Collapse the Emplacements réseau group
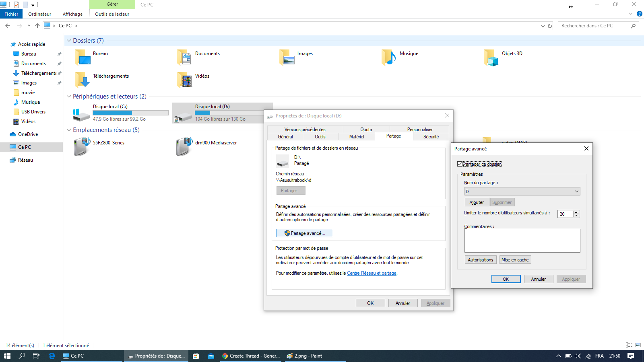Viewport: 644px width, 362px height. 69,130
